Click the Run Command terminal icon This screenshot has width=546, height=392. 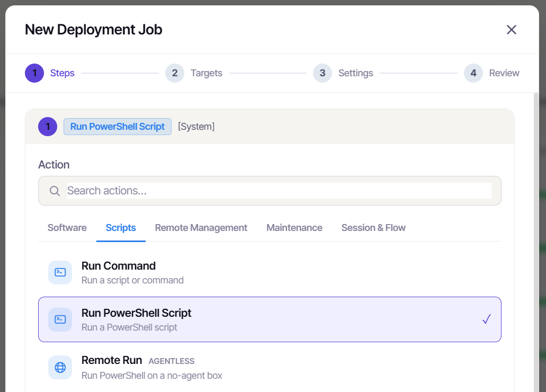pyautogui.click(x=60, y=272)
